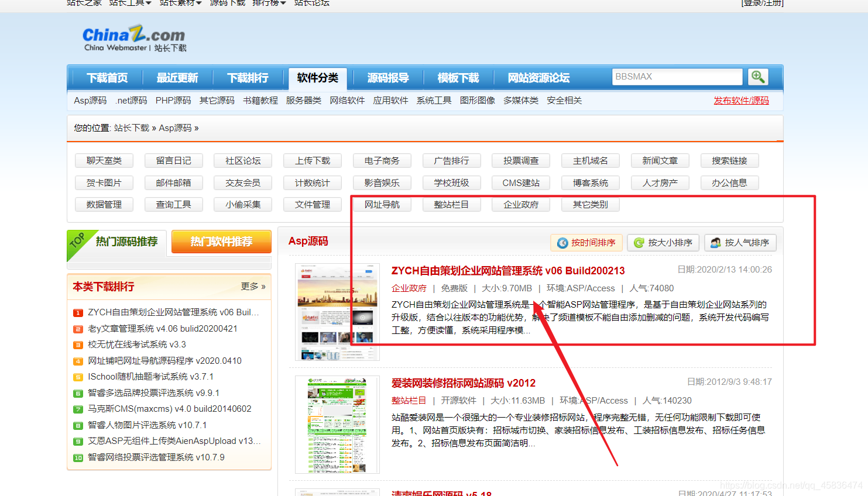Expand the 排行榜 dropdown in top bar
This screenshot has width=868, height=496.
pos(269,3)
